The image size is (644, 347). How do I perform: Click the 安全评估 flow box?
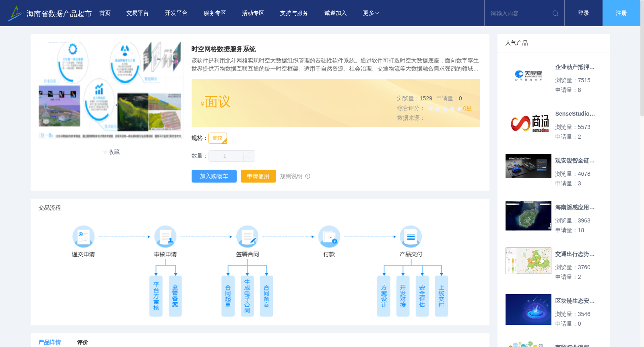coord(422,296)
